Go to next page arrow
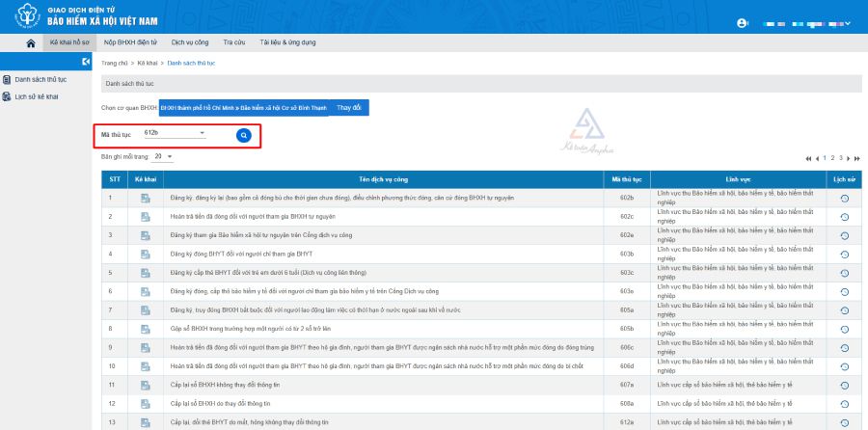 [x=848, y=158]
